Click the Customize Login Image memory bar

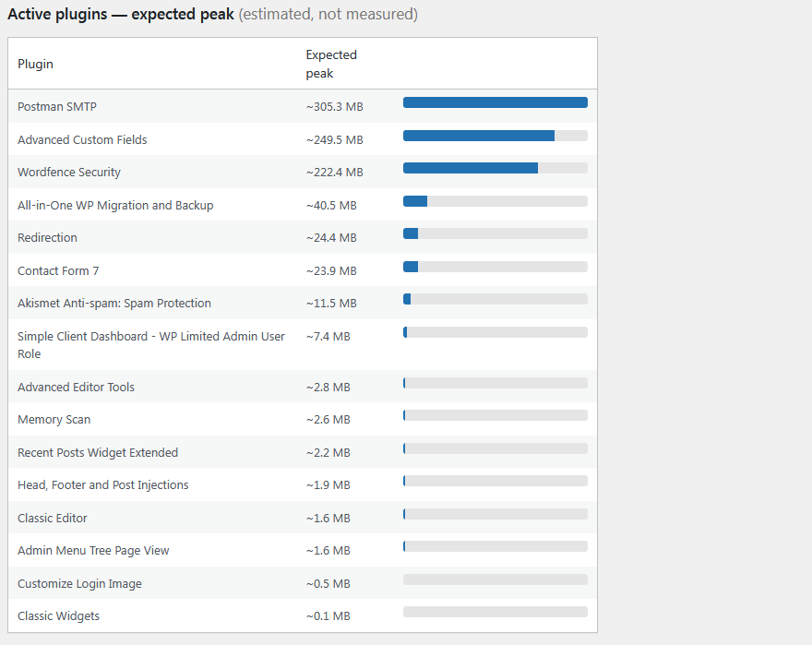click(496, 579)
